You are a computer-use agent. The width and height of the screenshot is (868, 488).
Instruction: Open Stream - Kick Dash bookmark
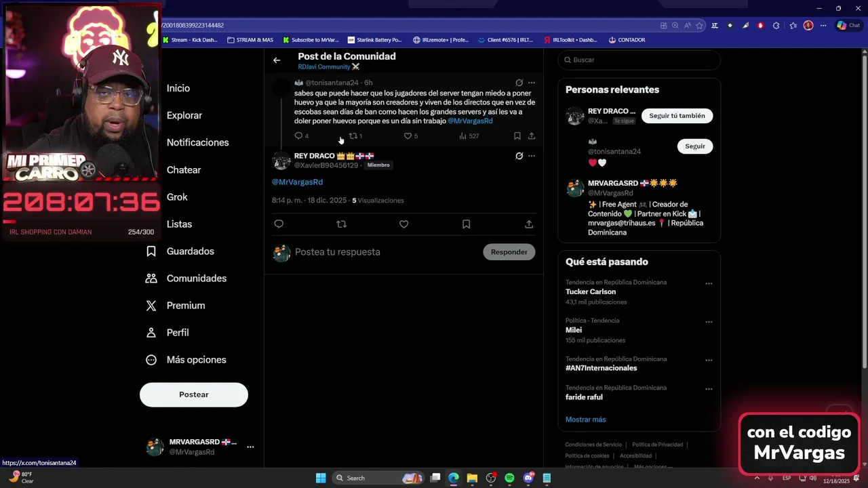click(x=189, y=40)
